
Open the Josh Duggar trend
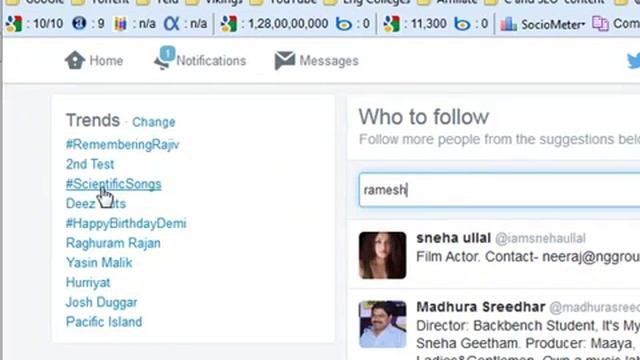[x=101, y=302]
